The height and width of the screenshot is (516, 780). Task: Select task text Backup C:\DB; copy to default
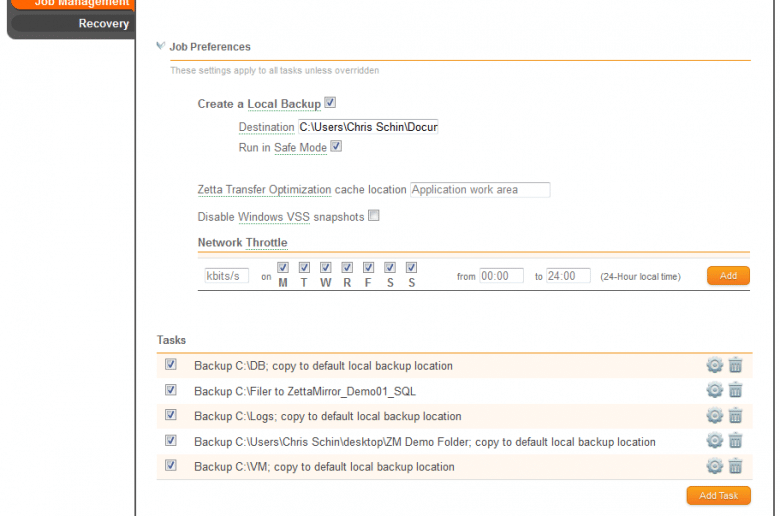click(x=323, y=366)
